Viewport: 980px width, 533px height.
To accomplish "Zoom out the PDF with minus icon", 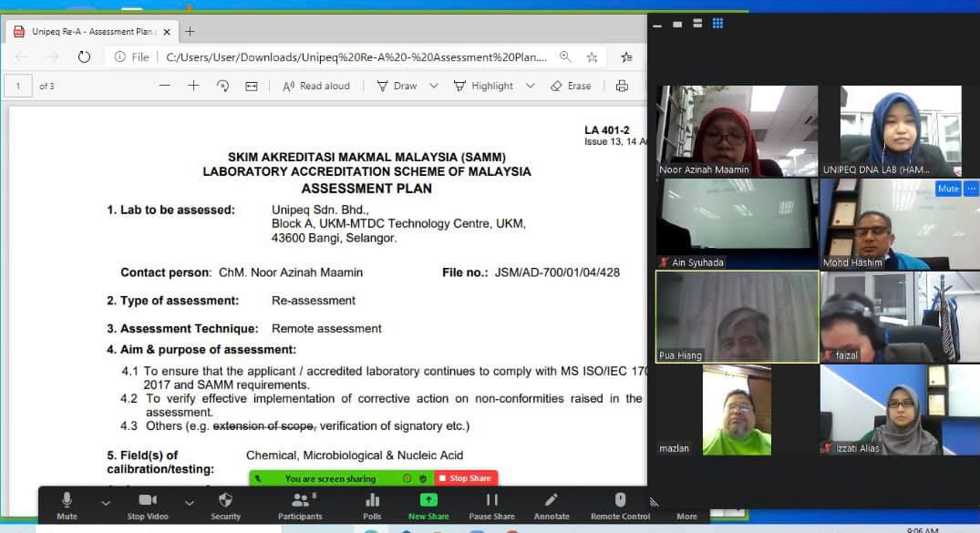I will tap(164, 86).
